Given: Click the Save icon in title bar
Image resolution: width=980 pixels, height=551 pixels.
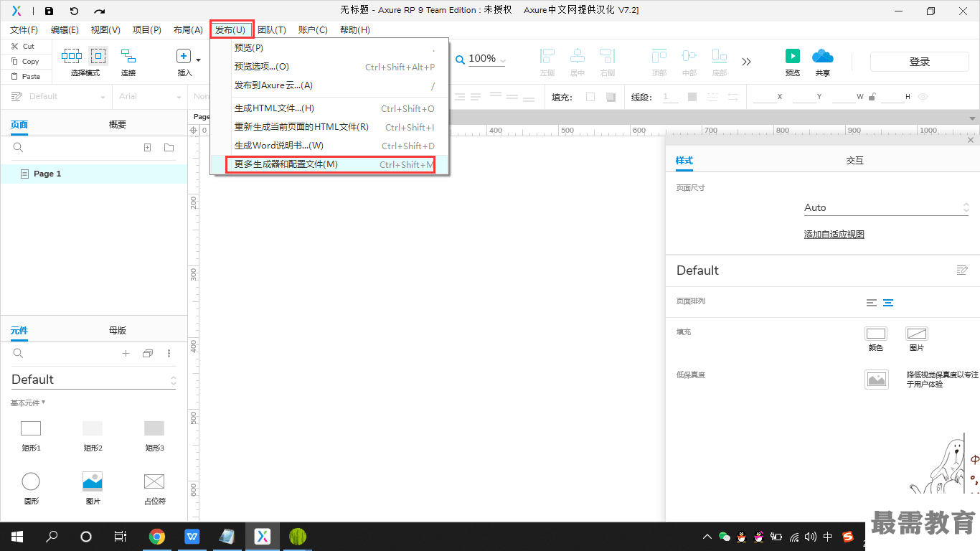Looking at the screenshot, I should (49, 11).
